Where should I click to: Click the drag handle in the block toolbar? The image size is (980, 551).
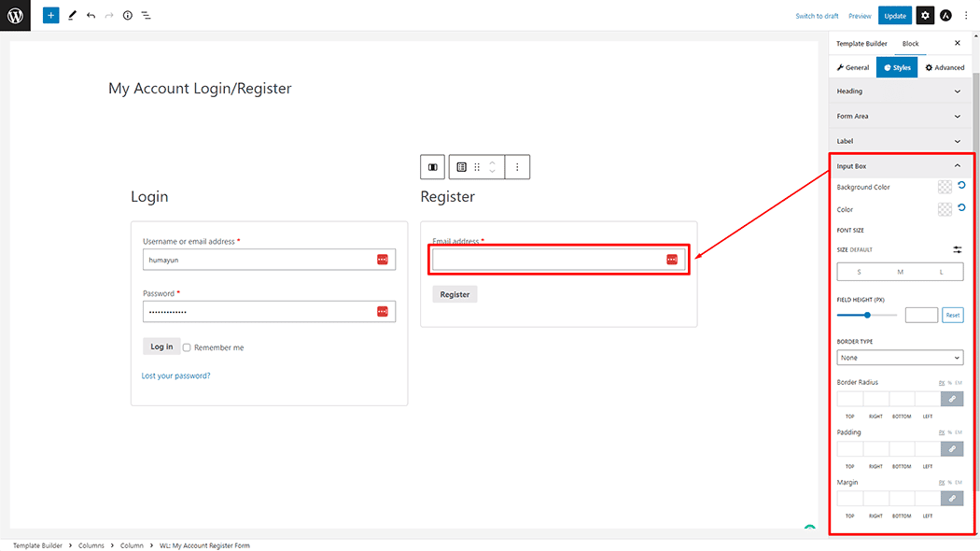477,166
